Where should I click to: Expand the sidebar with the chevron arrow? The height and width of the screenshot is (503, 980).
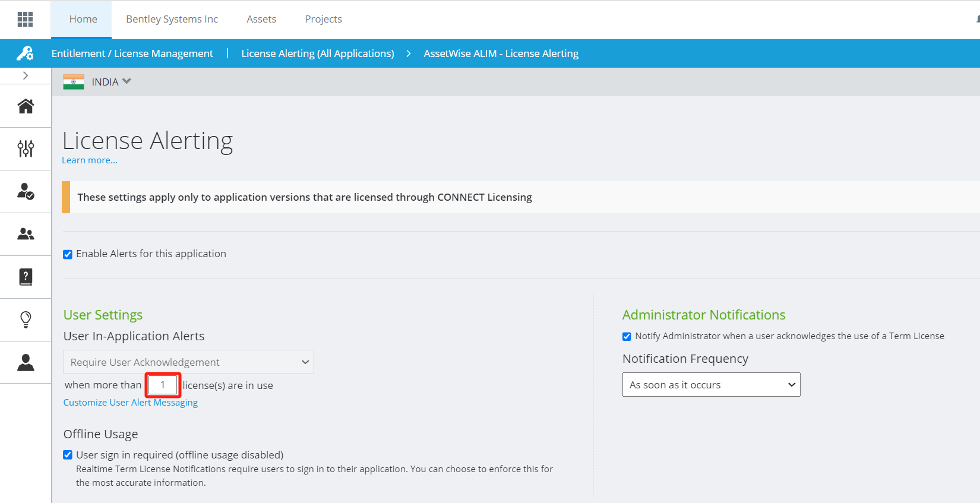pos(26,75)
